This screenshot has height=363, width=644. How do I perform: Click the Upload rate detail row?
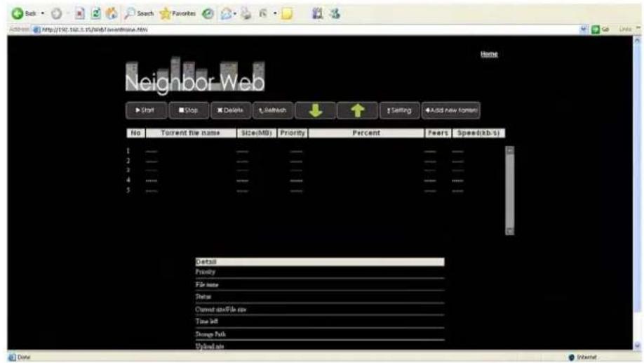click(319, 346)
